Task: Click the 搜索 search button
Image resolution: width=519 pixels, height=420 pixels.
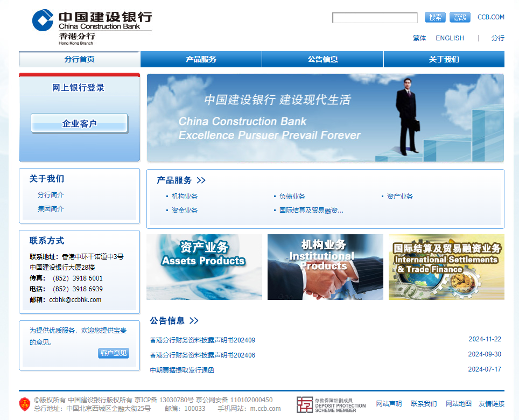Action: pos(435,17)
